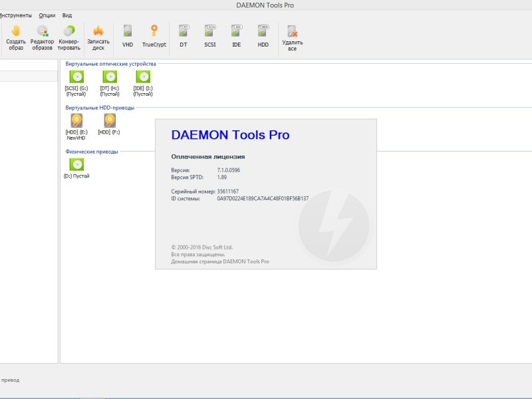Select the [SCSI] (G:) virtual drive
Viewport: 532px width, 399px height.
point(76,84)
